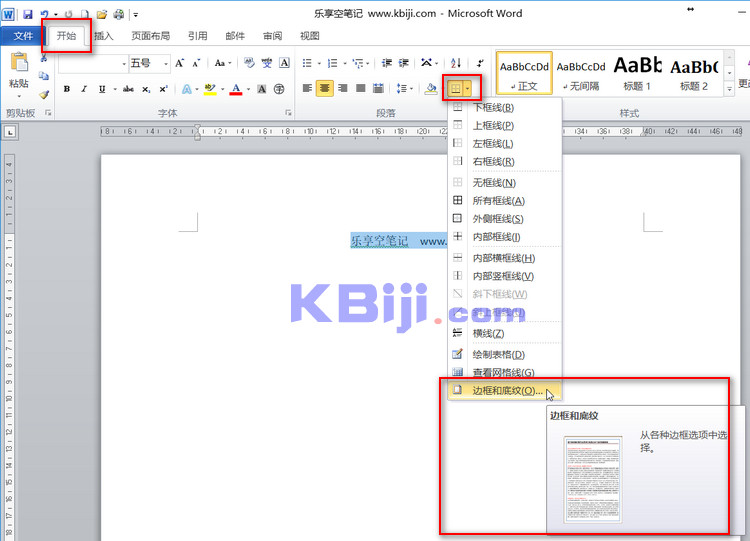Click the Copy icon in clipboard group
Screen dimensions: 750x541
44,76
